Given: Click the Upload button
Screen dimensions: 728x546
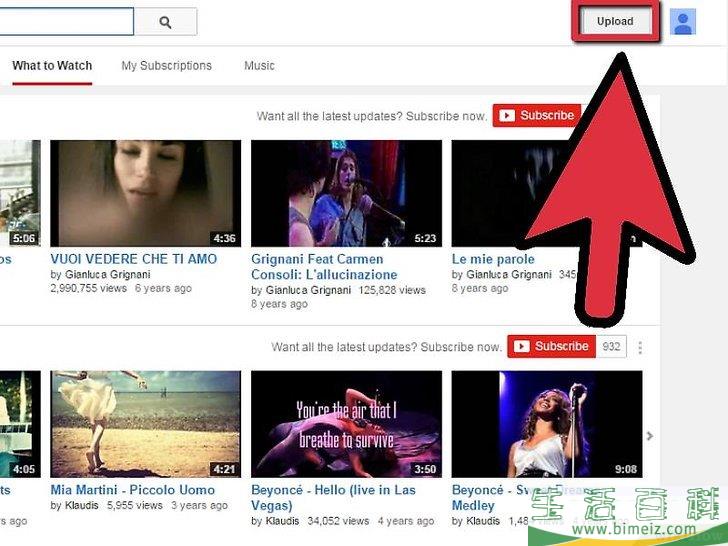Looking at the screenshot, I should coord(615,21).
